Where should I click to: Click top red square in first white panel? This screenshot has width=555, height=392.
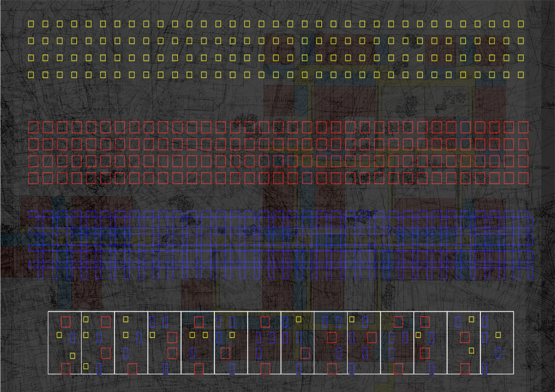click(65, 322)
